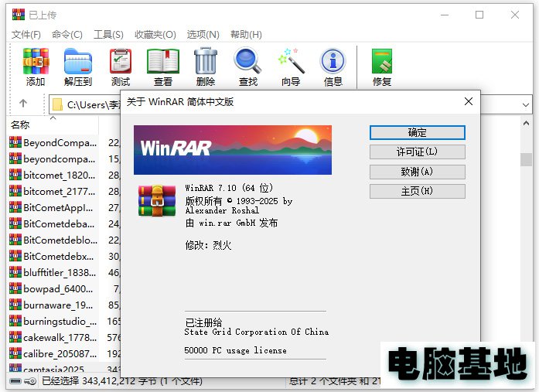The height and width of the screenshot is (392, 539).
Task: Open the 信息 (Info) toolbar icon
Action: 333,62
